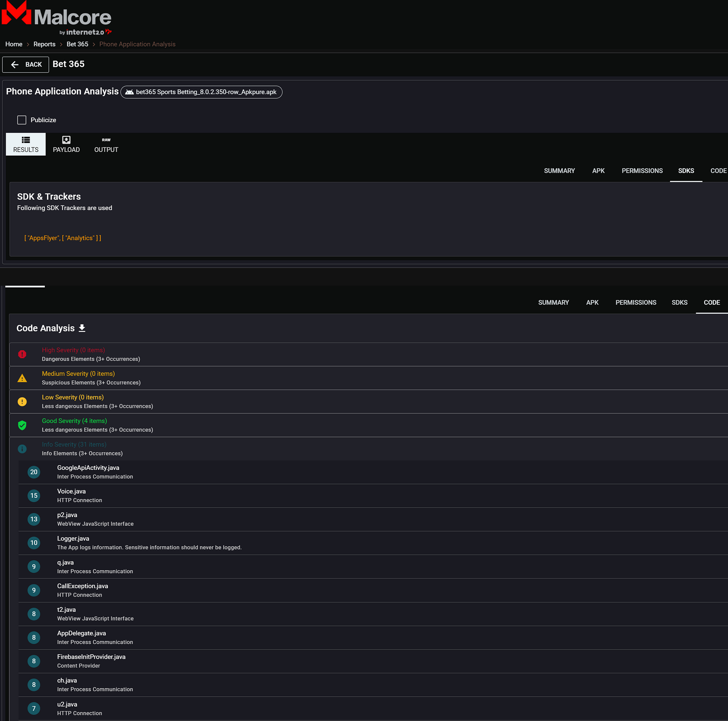Download the Code Analysis report icon
728x721 pixels.
[x=82, y=328]
